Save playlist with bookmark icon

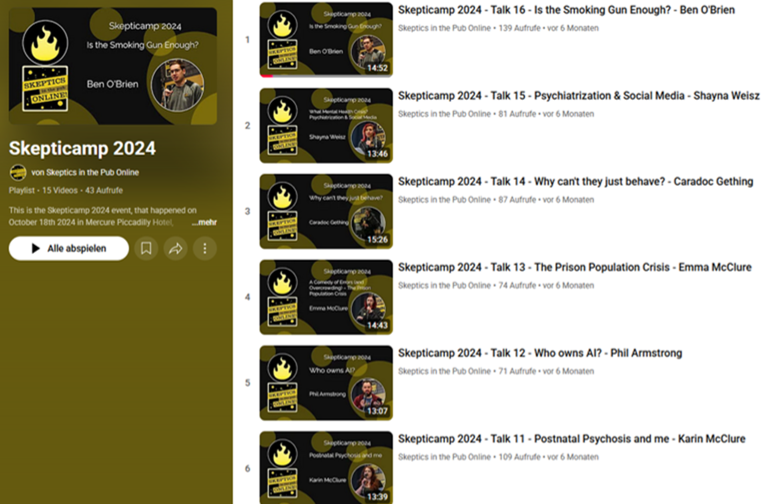coord(146,248)
